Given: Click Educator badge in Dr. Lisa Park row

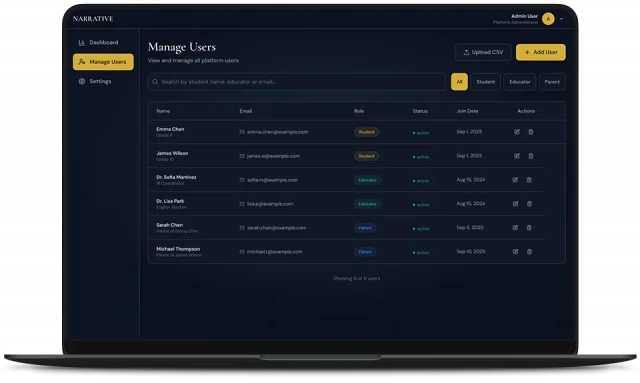Looking at the screenshot, I should click(x=367, y=204).
